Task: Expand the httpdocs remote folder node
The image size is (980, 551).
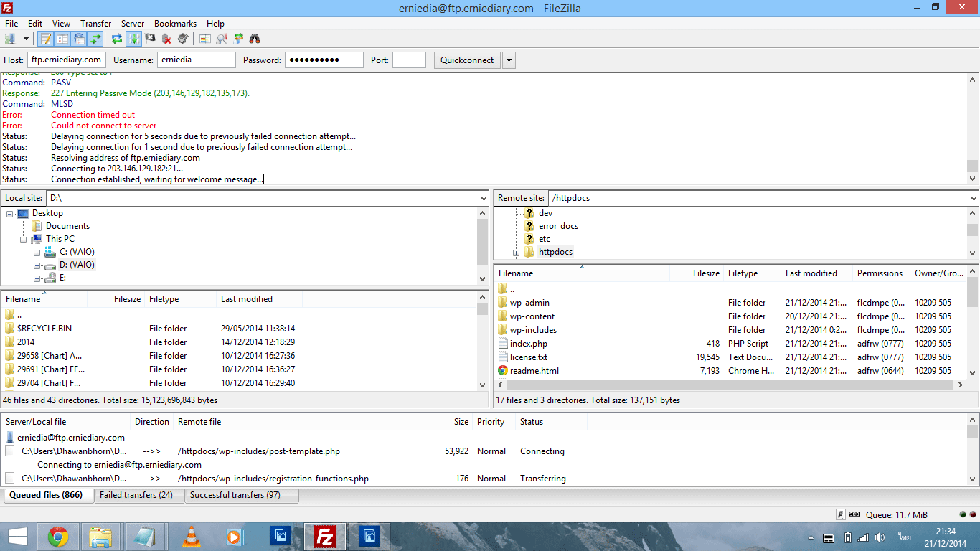Action: [516, 253]
